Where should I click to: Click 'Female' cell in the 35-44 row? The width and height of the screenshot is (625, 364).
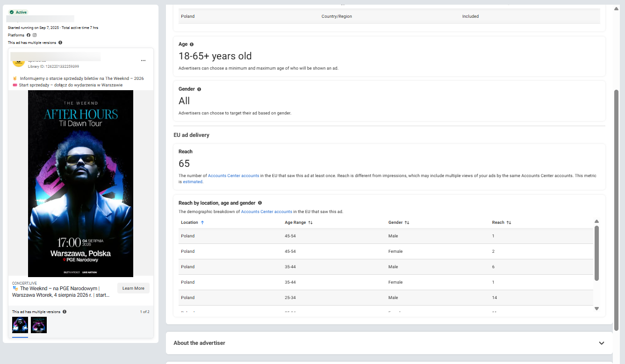click(395, 282)
